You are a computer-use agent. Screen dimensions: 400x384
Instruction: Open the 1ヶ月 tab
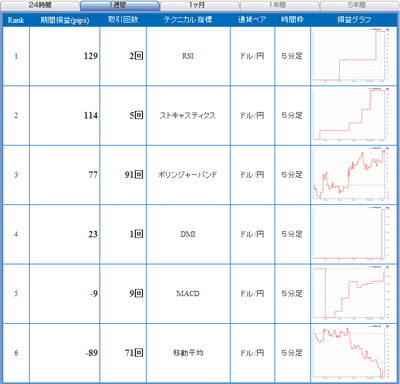pyautogui.click(x=199, y=5)
